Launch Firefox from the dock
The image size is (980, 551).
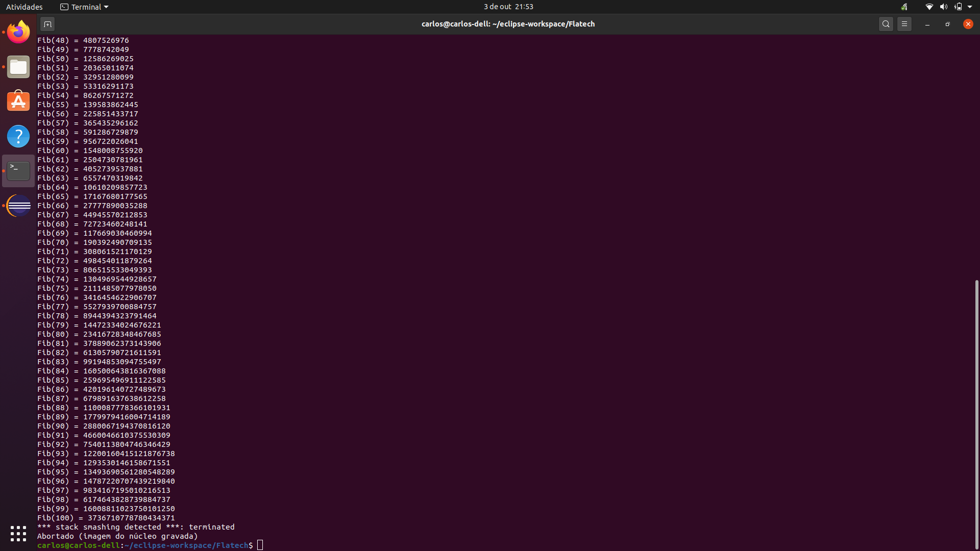[x=18, y=32]
